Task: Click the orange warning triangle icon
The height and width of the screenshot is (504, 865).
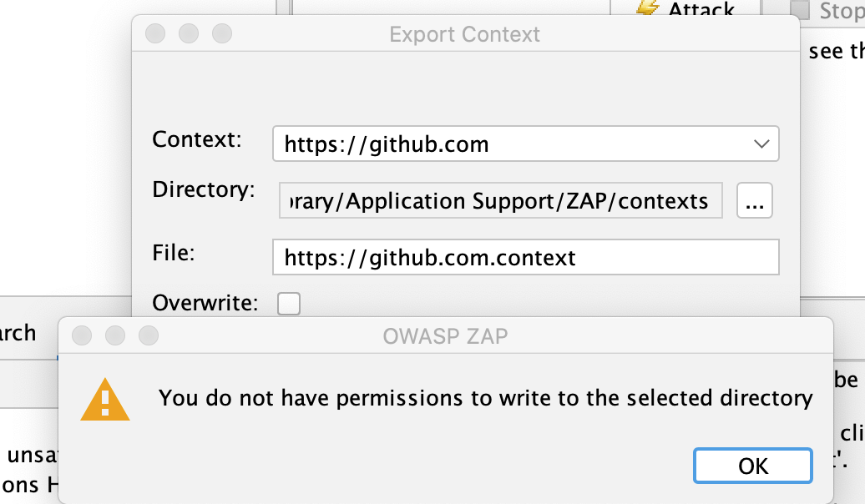Action: click(105, 399)
